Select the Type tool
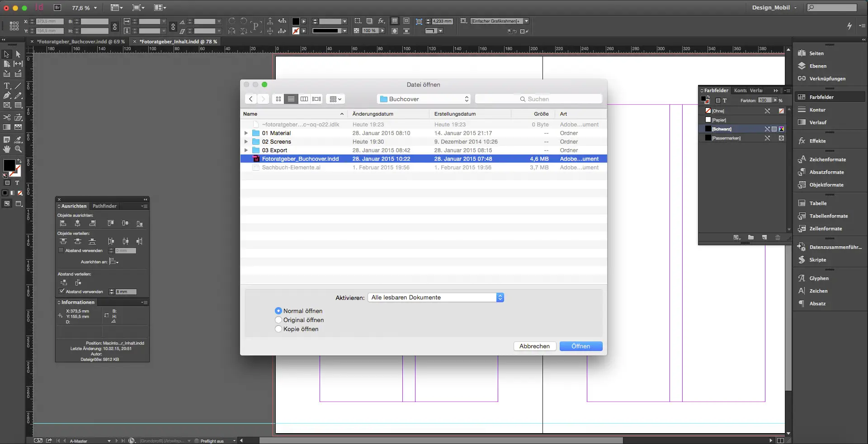868x444 pixels. [x=7, y=86]
